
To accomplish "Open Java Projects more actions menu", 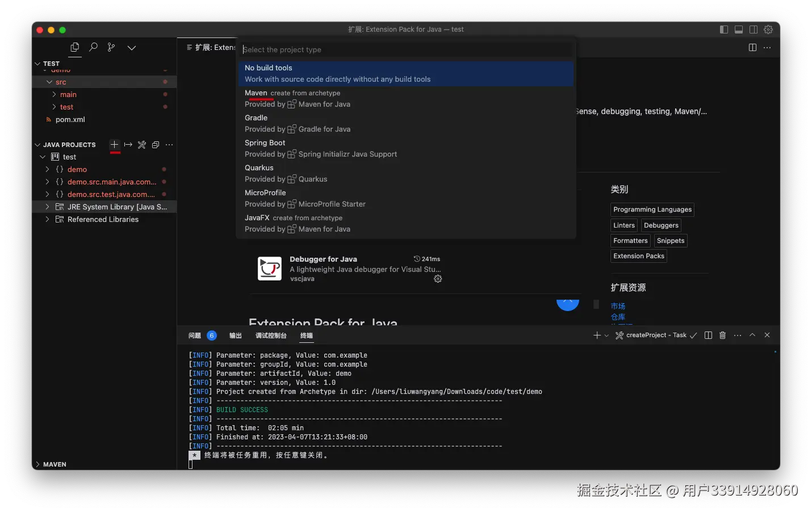I will click(169, 145).
